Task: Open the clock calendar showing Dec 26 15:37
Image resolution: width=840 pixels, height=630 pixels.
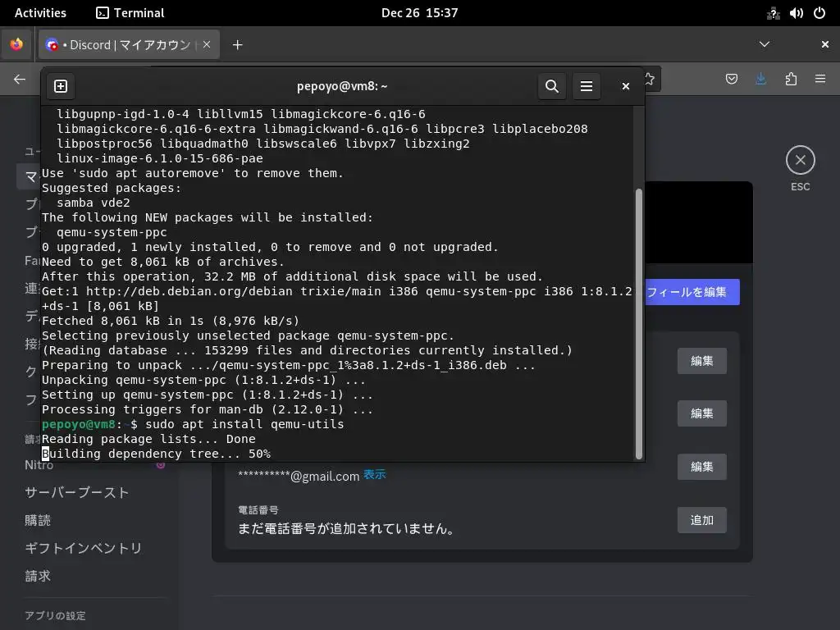Action: [x=419, y=13]
